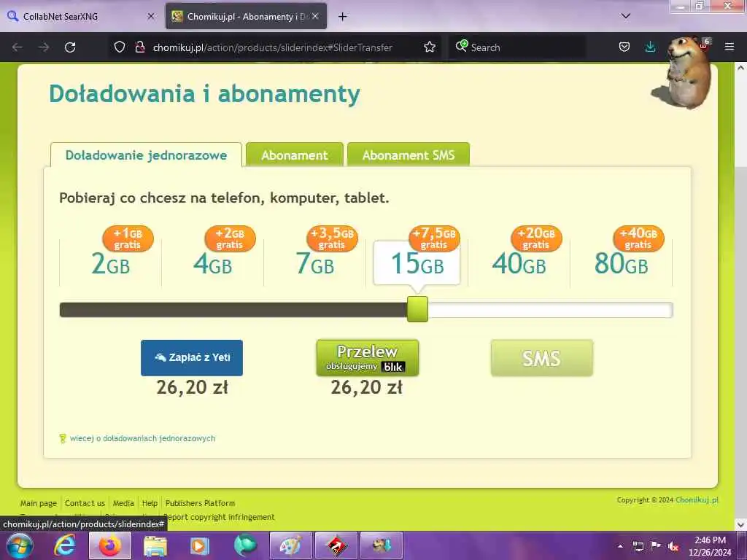Open the Action Center flag tray icon
This screenshot has height=560, width=747.
656,545
